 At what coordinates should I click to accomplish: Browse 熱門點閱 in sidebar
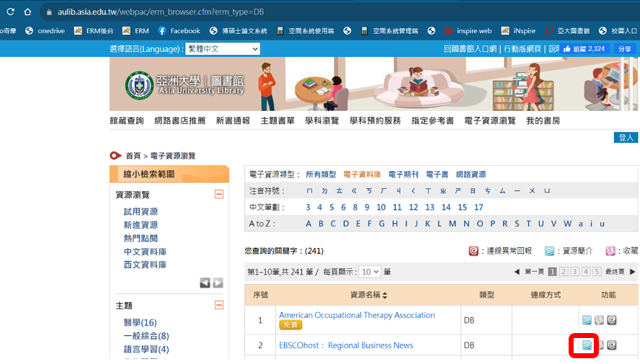141,238
